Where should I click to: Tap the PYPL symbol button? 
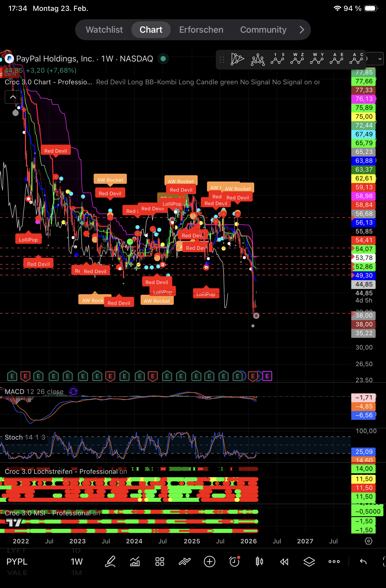point(17,562)
